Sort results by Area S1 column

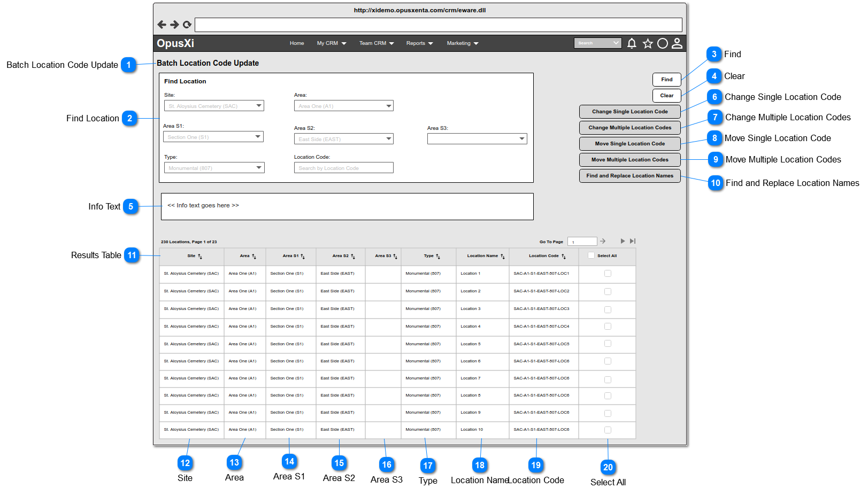tap(303, 257)
